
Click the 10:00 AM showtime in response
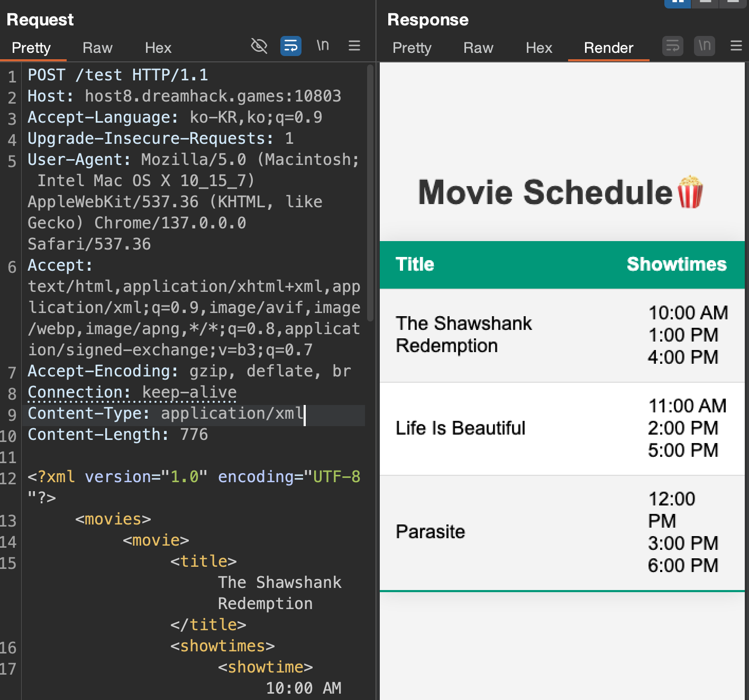tap(688, 312)
